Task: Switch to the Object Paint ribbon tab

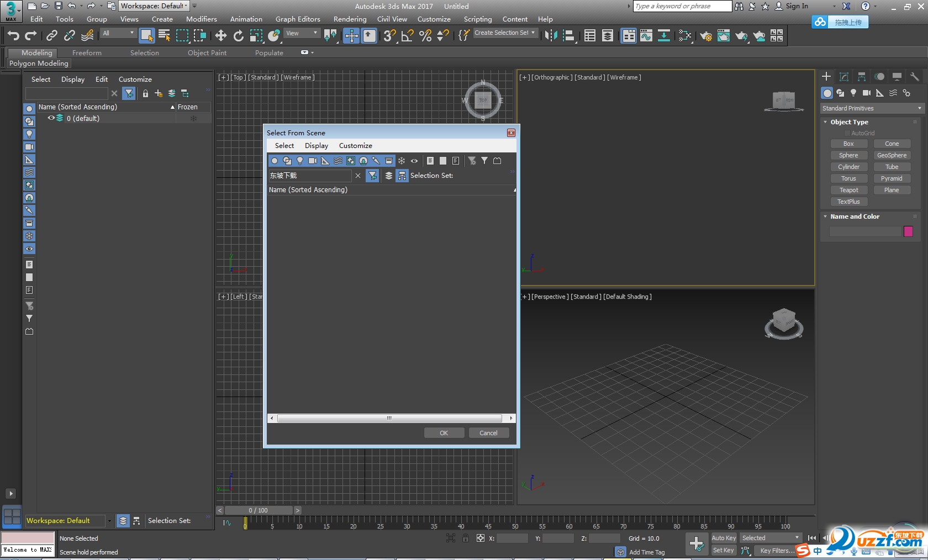Action: [x=207, y=52]
